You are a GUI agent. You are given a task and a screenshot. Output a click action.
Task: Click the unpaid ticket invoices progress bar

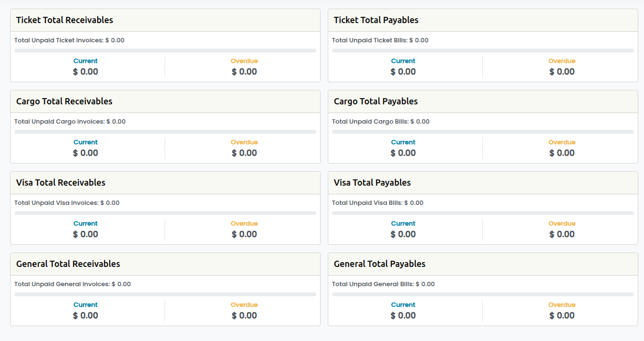[x=165, y=51]
